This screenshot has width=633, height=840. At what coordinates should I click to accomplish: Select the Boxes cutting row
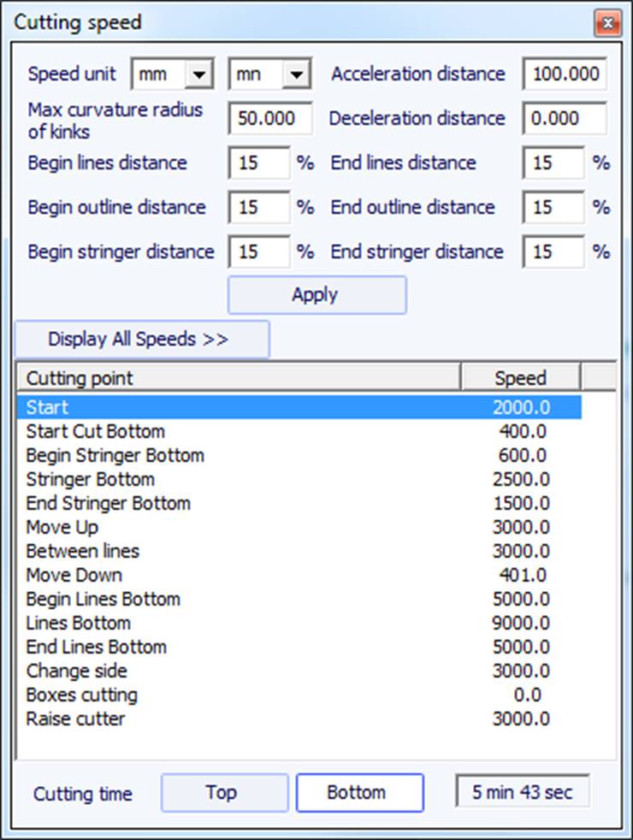pyautogui.click(x=300, y=695)
